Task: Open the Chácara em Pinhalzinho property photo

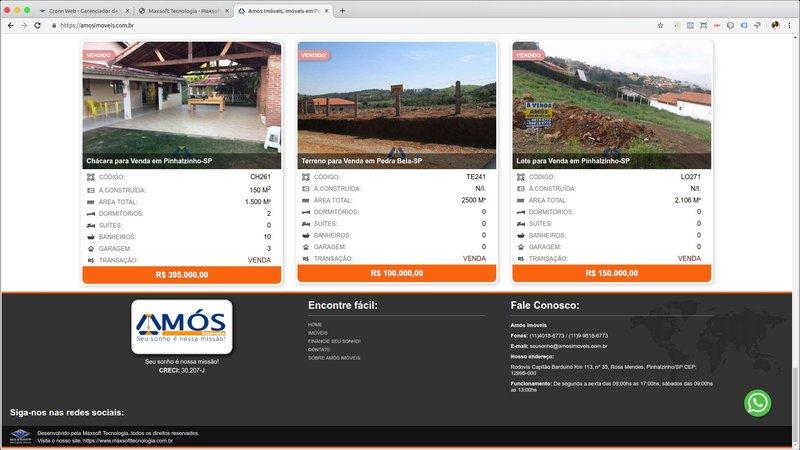Action: point(182,105)
